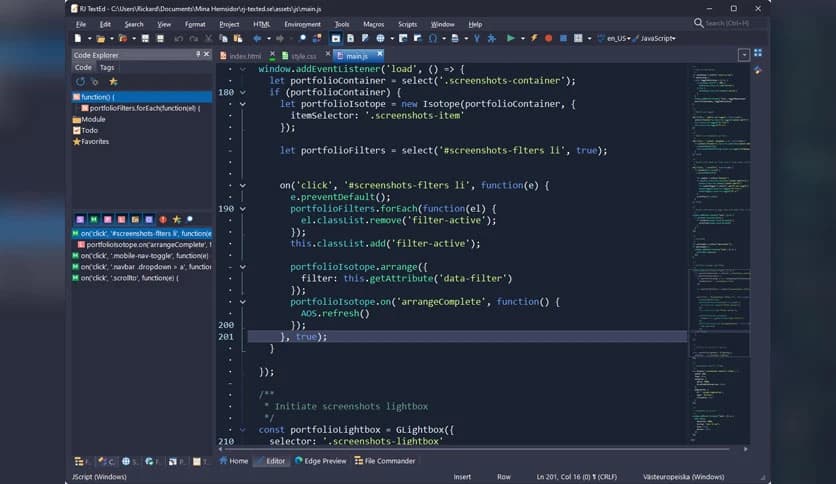Switch to the Tags tab in Code Explorer
Screen dimensions: 836x484
pyautogui.click(x=106, y=67)
